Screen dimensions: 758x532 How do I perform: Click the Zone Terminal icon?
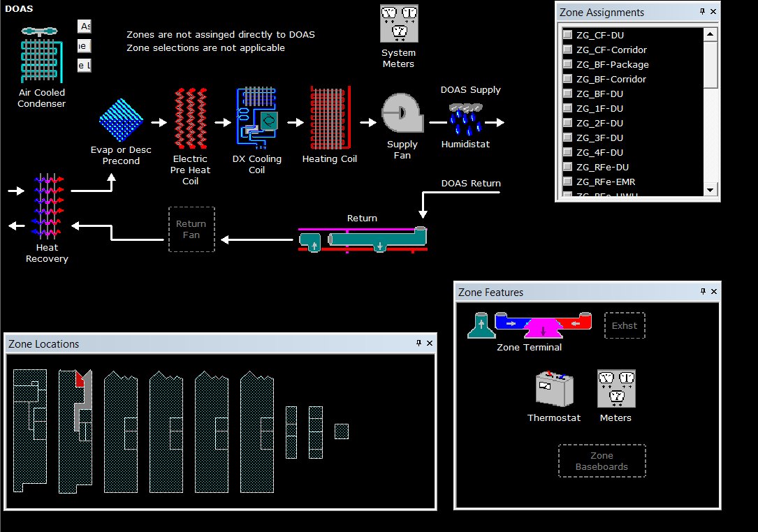pos(530,325)
